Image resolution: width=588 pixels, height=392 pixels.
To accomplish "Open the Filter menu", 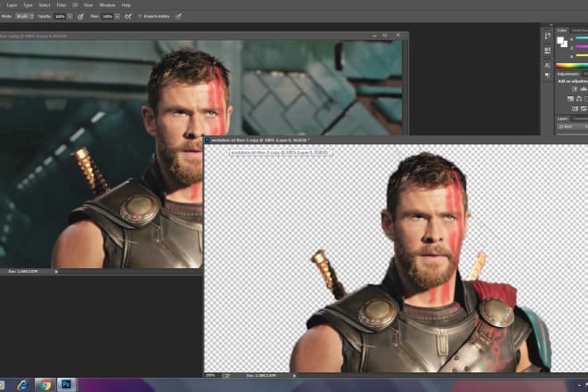I will point(61,5).
